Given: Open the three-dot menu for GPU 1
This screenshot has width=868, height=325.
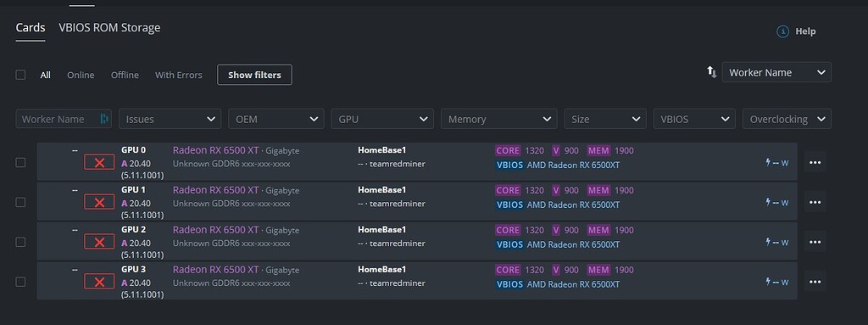Looking at the screenshot, I should point(815,203).
